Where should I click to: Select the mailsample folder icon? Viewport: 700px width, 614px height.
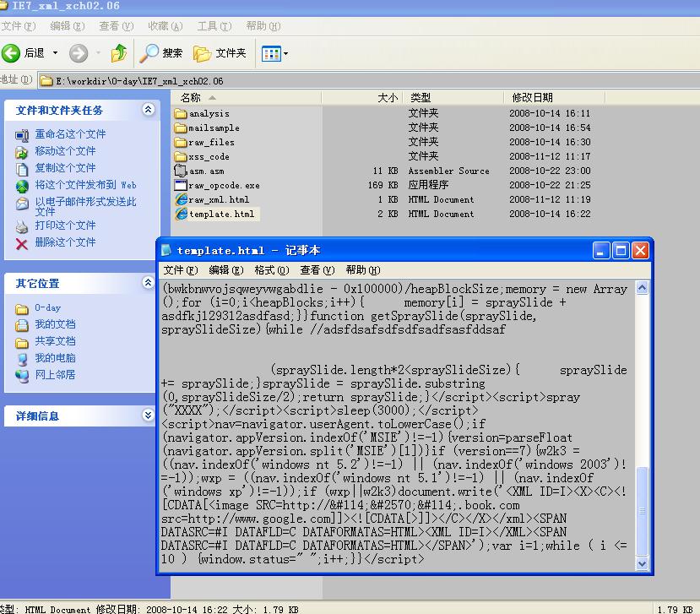181,128
